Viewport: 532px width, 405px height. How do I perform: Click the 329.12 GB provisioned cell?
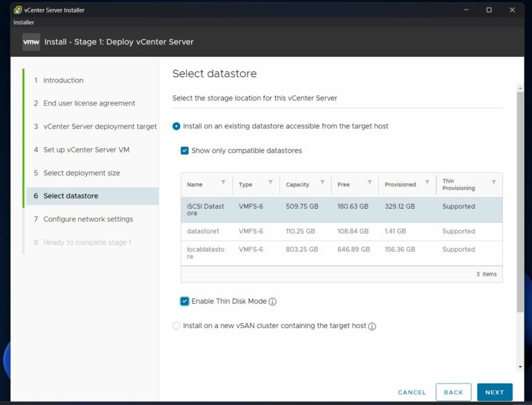[x=400, y=207]
